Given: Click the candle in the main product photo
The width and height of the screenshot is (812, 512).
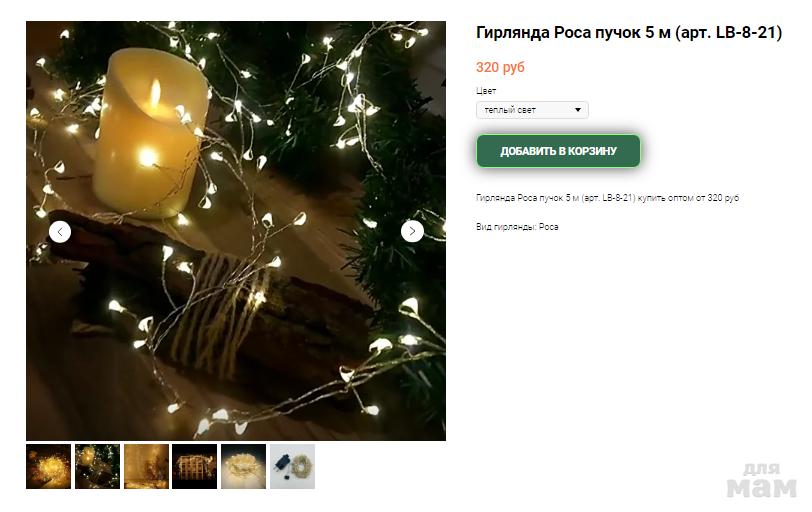Looking at the screenshot, I should tap(150, 132).
